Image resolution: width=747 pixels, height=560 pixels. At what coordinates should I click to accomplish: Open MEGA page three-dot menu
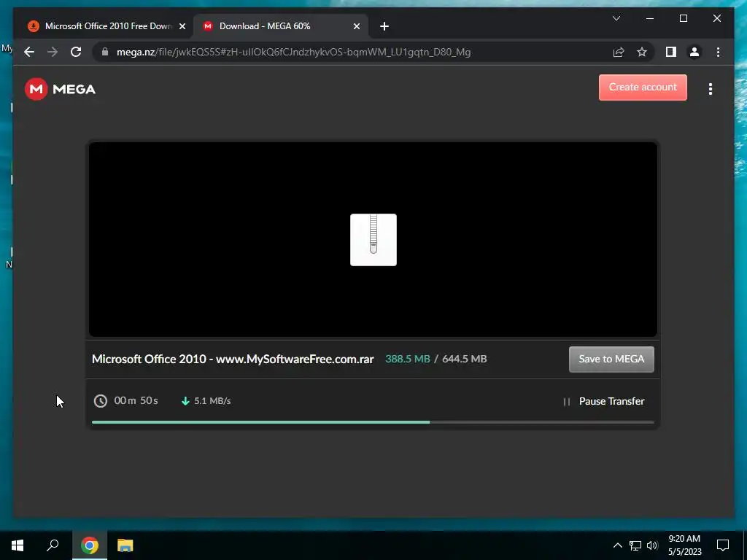tap(711, 89)
